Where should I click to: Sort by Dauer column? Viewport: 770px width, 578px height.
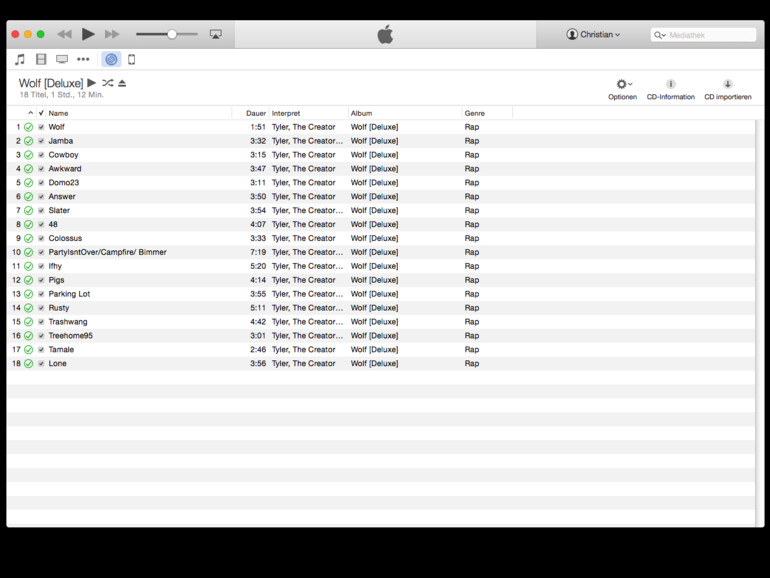coord(251,113)
